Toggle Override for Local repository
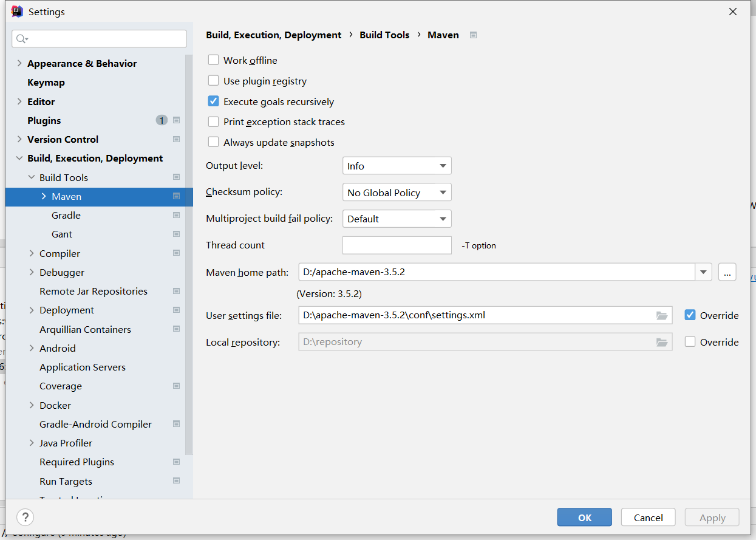 pos(690,342)
